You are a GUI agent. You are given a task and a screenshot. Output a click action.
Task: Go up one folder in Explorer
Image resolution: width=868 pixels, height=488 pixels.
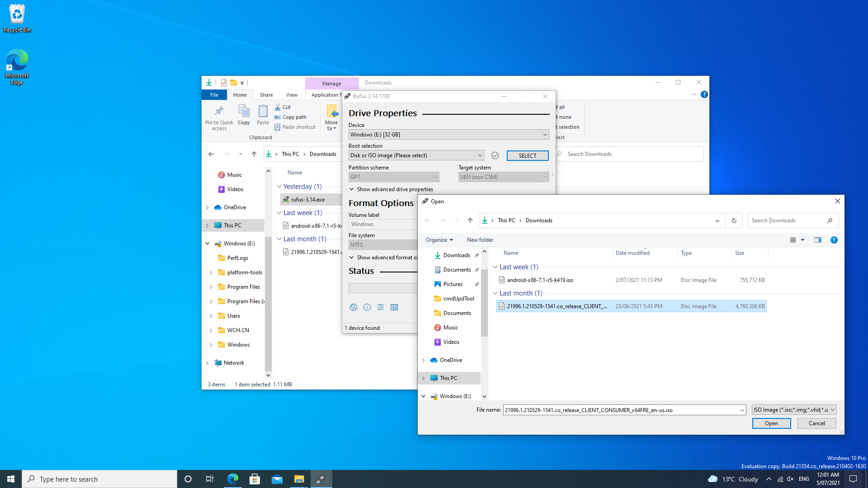(254, 154)
